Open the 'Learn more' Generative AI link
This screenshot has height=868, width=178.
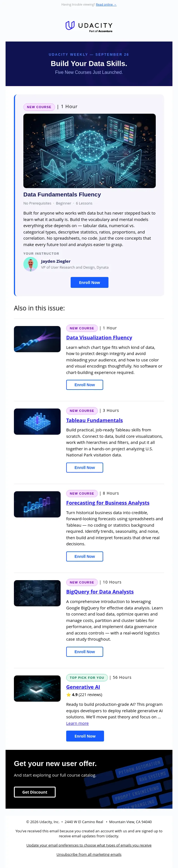77,723
